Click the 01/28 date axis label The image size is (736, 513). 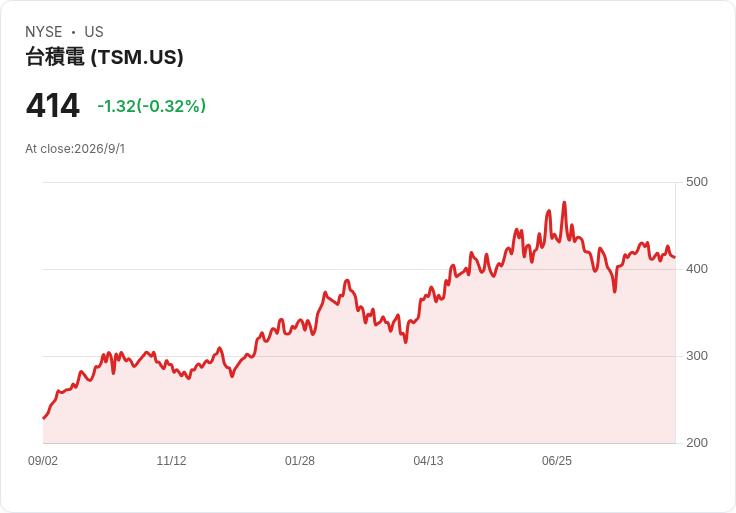pyautogui.click(x=300, y=461)
